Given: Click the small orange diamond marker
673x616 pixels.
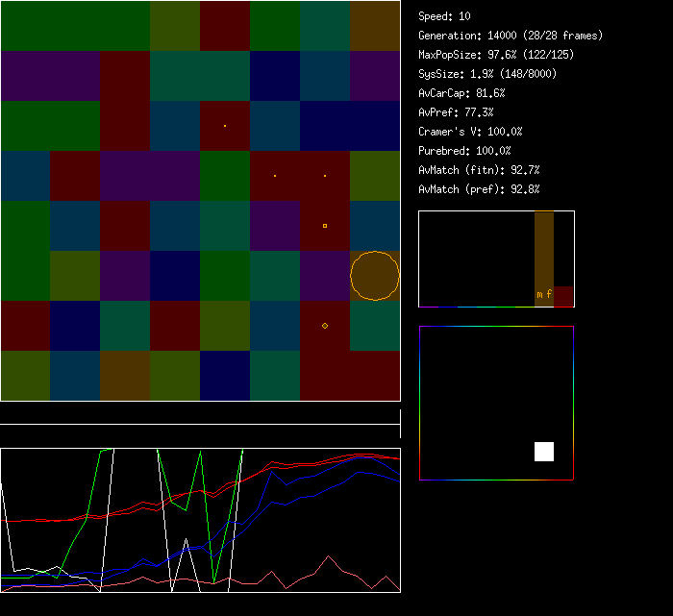Looking at the screenshot, I should click(x=325, y=326).
